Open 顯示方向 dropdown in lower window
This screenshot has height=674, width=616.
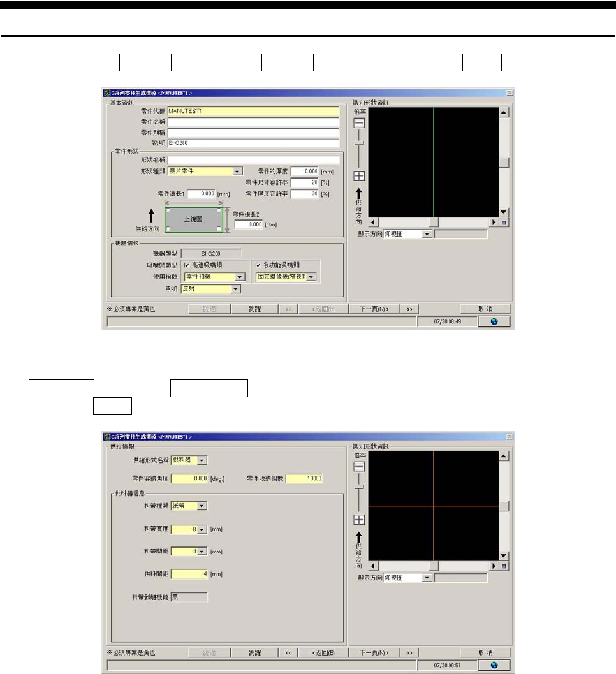(x=427, y=578)
